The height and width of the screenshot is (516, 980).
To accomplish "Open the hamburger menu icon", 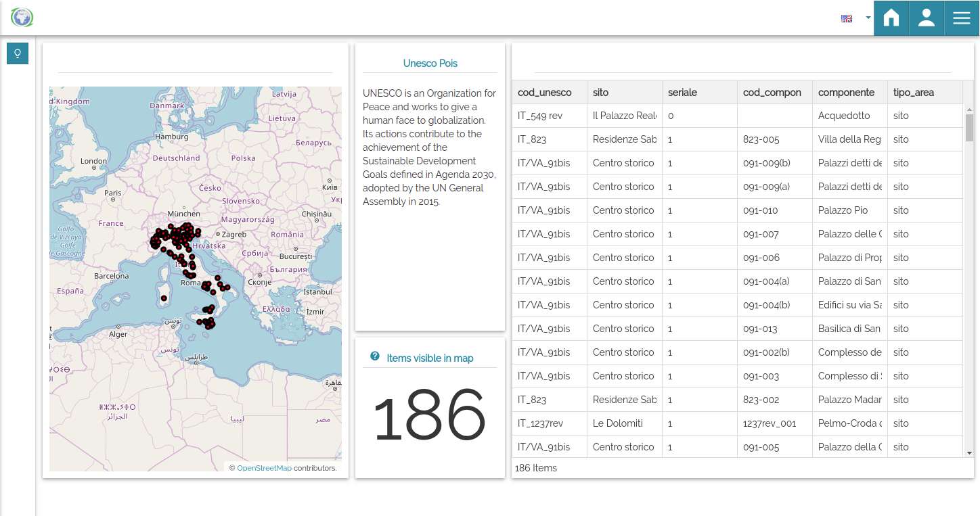I will point(962,18).
